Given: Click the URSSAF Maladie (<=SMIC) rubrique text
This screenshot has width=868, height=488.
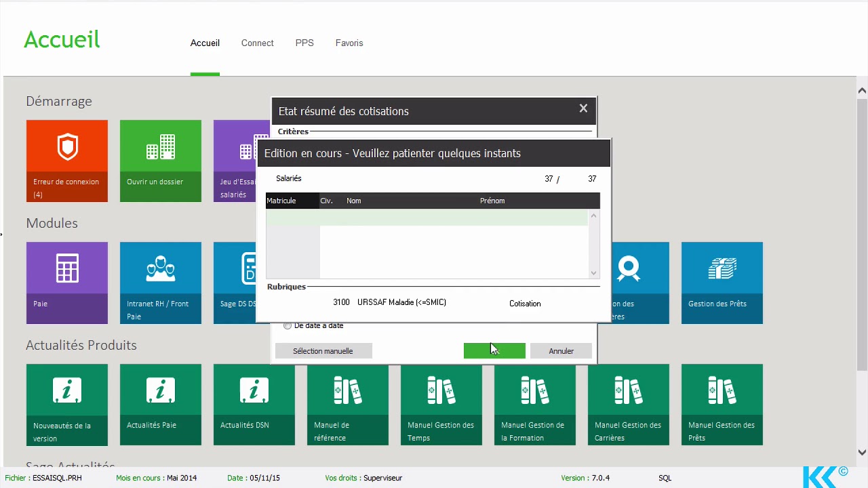Looking at the screenshot, I should click(x=401, y=302).
